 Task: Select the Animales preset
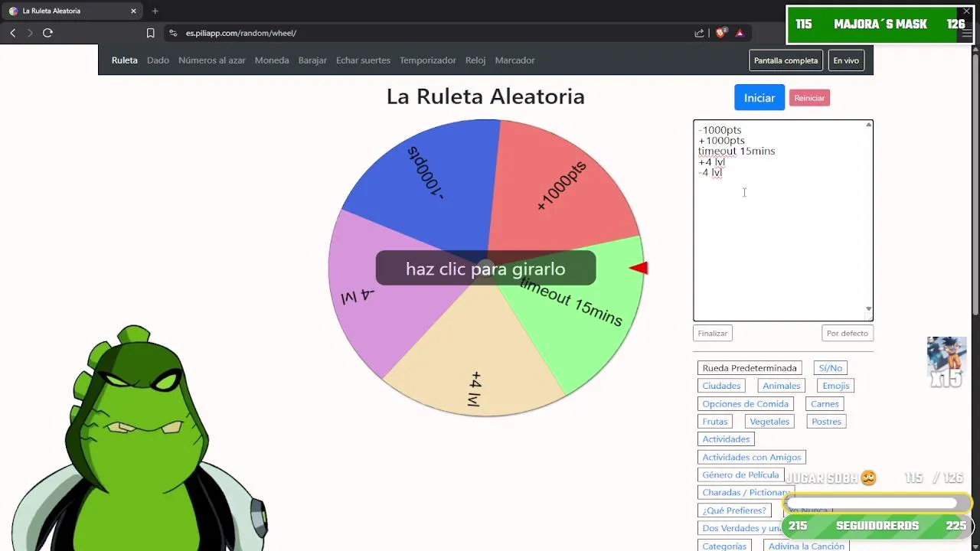click(x=781, y=386)
